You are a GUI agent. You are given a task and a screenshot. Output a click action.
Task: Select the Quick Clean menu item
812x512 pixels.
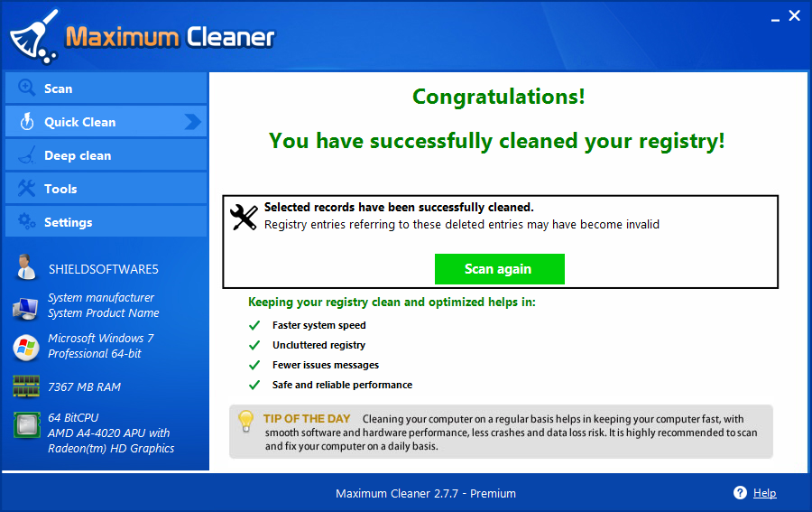pyautogui.click(x=106, y=121)
